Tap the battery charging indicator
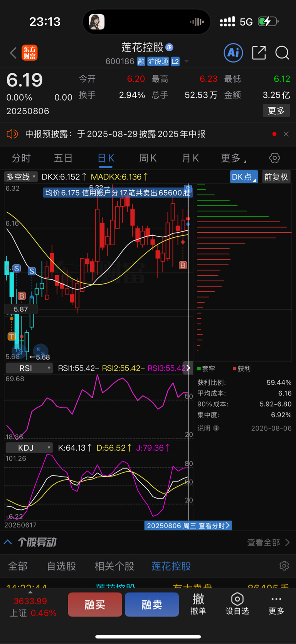 tap(268, 22)
